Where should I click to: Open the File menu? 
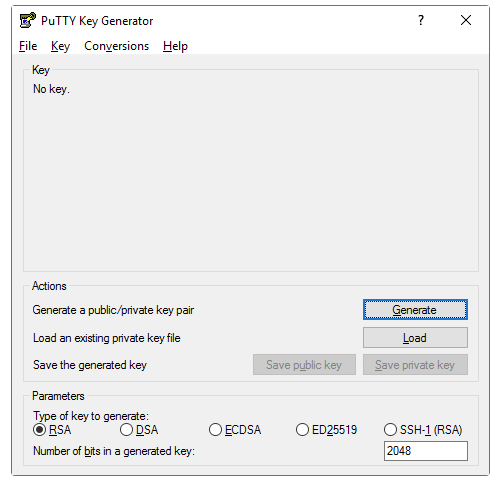click(x=28, y=46)
